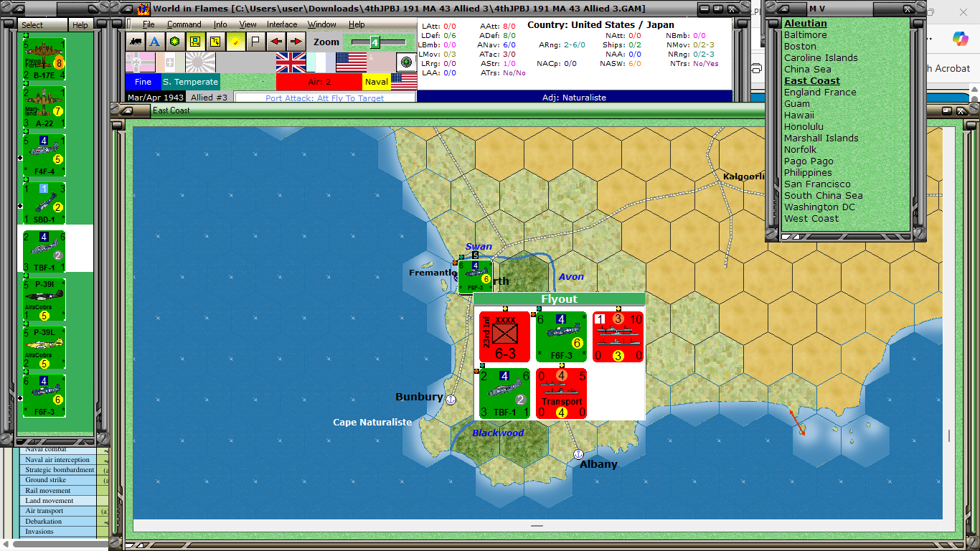Select Aleutian in the map view list

tap(806, 24)
